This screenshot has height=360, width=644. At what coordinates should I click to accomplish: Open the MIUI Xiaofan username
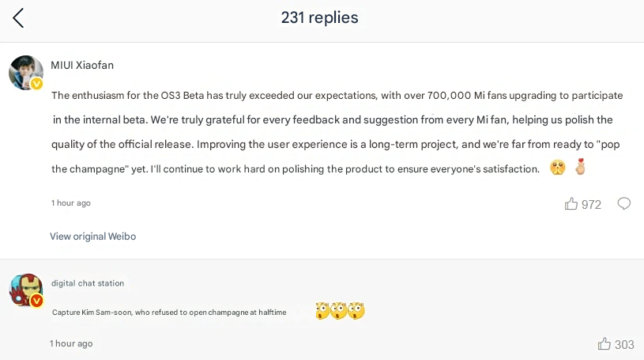82,66
